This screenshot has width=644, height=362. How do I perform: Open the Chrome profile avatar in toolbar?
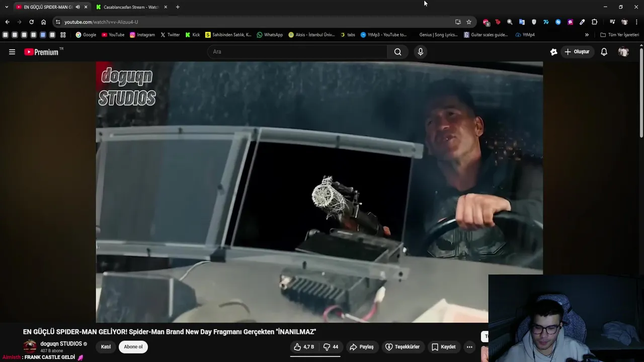tap(624, 22)
